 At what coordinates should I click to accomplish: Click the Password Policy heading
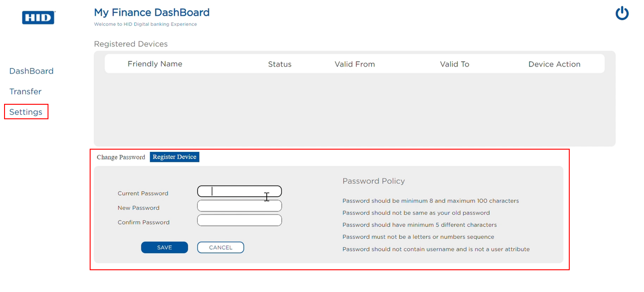(374, 181)
